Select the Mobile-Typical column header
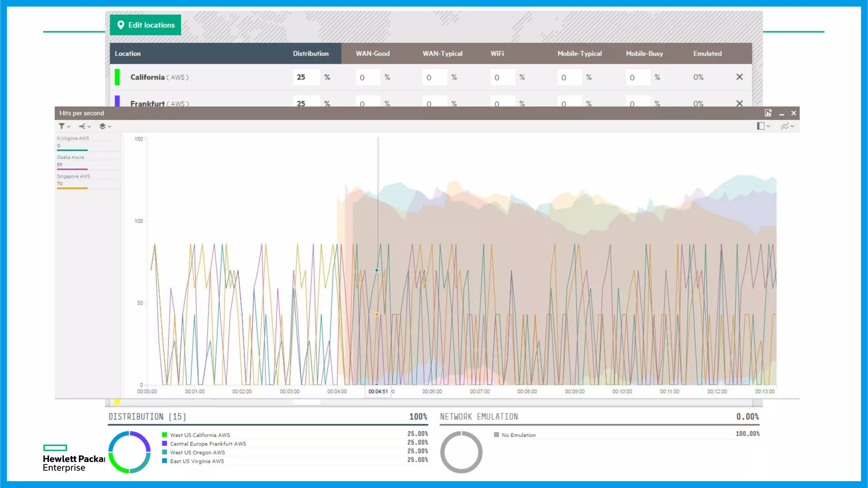The image size is (868, 488). tap(579, 54)
